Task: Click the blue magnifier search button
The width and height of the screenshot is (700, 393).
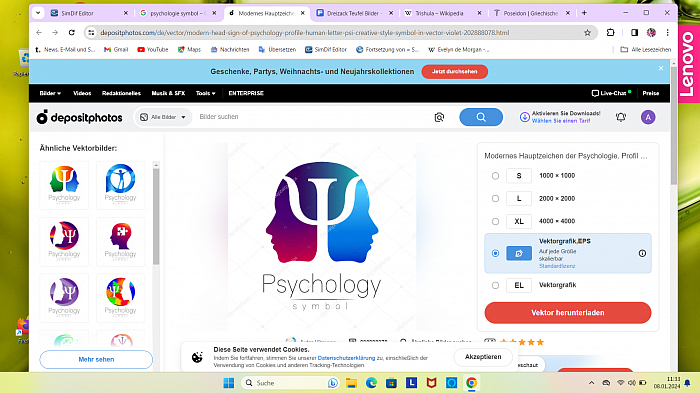Action: (481, 117)
